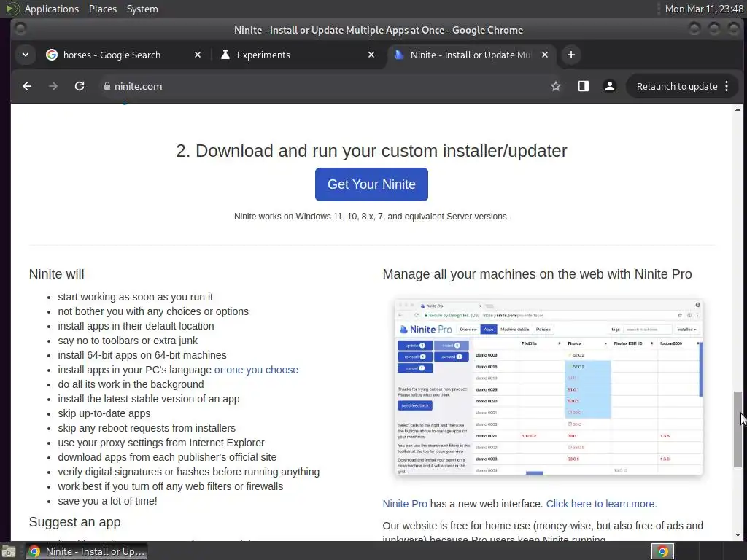Click "Manage all your machines" heading
This screenshot has height=560, width=747.
(537, 274)
